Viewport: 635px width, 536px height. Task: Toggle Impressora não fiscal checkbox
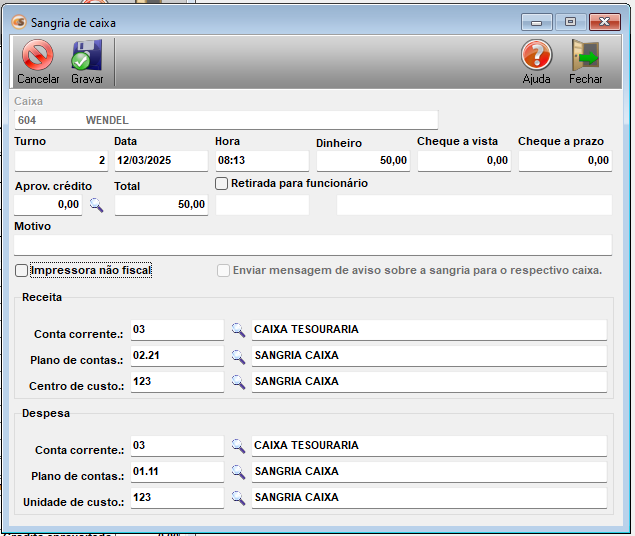[x=22, y=270]
